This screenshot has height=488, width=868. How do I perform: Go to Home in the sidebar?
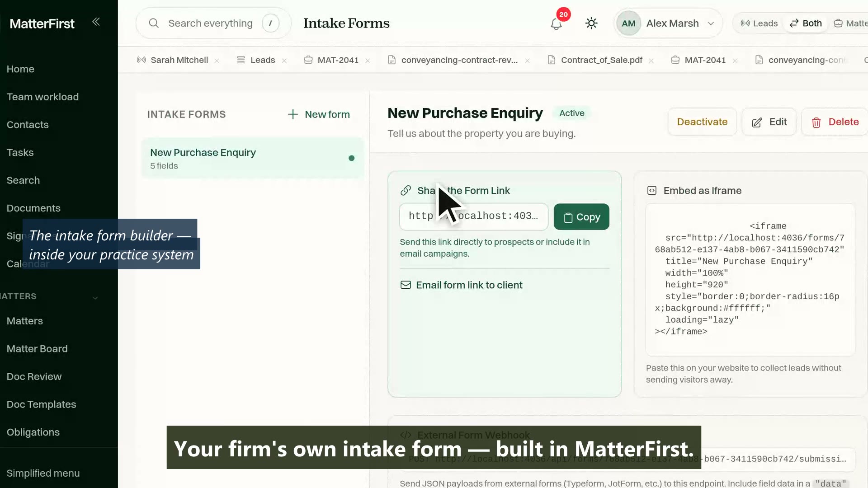point(20,69)
